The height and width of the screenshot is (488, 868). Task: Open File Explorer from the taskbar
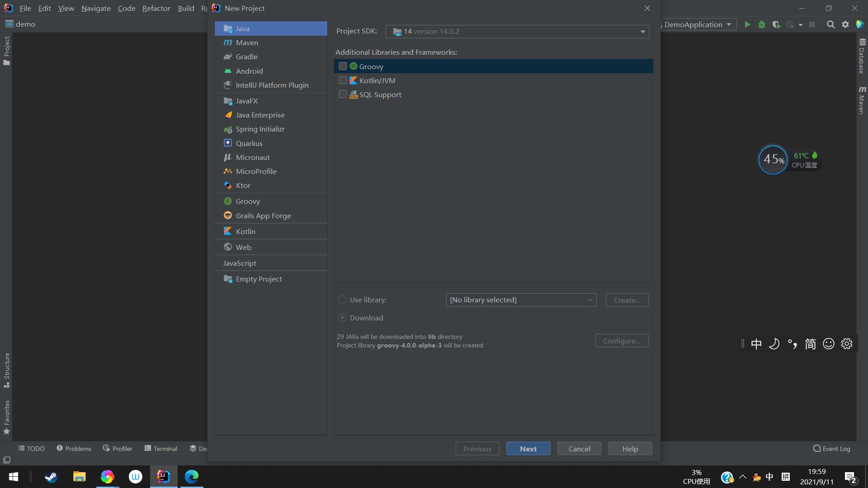[79, 477]
